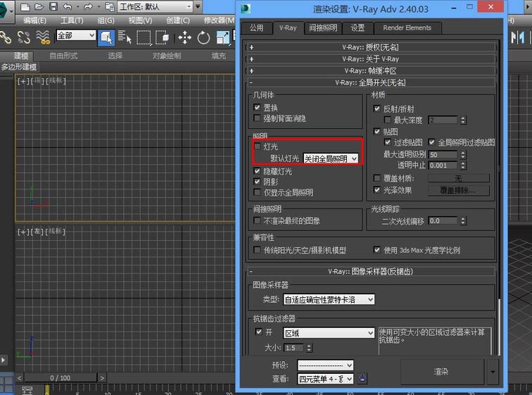Click the Redo arrow icon
Image resolution: width=532 pixels, height=395 pixels.
pyautogui.click(x=88, y=6)
